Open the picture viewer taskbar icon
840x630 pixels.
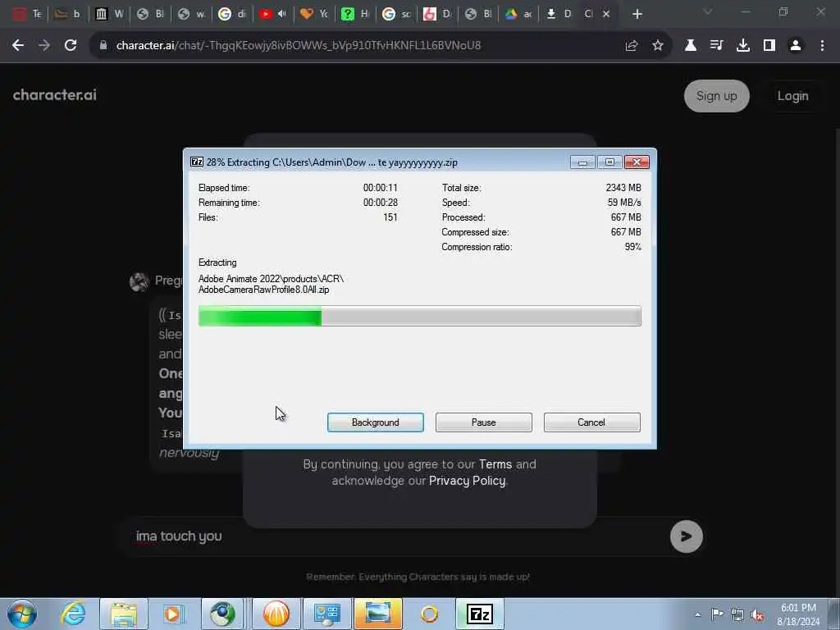point(377,614)
